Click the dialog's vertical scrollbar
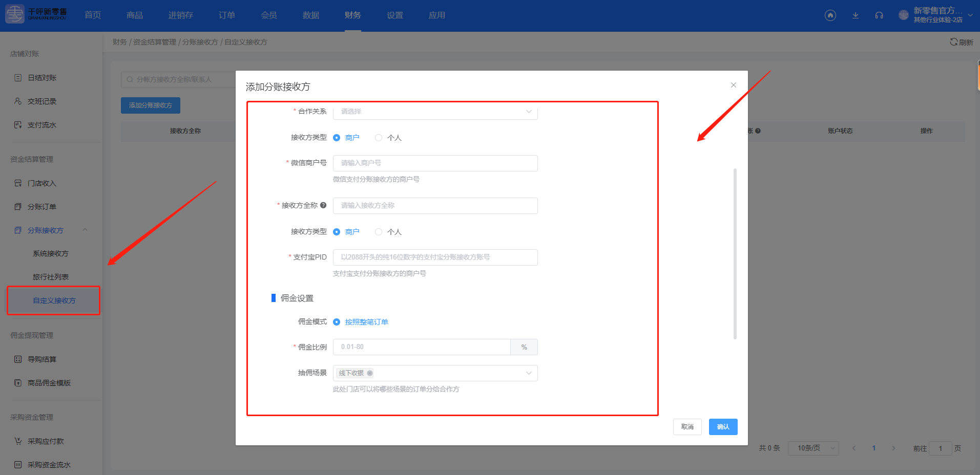Image resolution: width=980 pixels, height=475 pixels. [735, 253]
